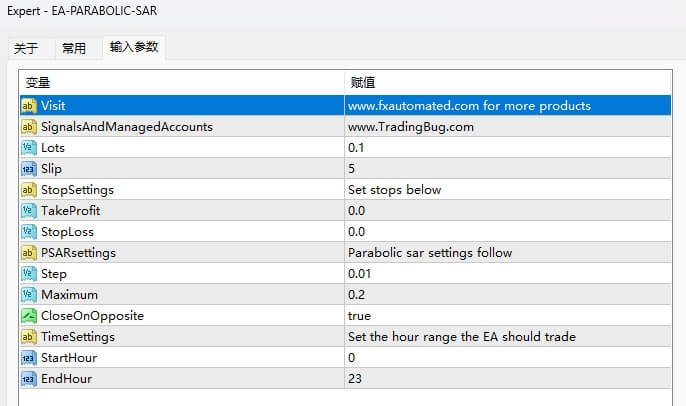Click the icon next to TakeProfit
The image size is (686, 406).
(x=28, y=211)
